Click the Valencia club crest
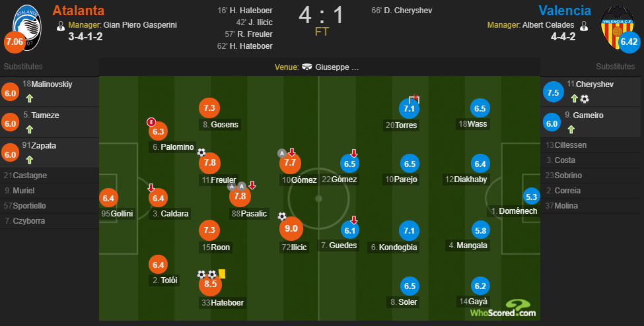Image resolution: width=644 pixels, height=326 pixels. click(x=618, y=26)
